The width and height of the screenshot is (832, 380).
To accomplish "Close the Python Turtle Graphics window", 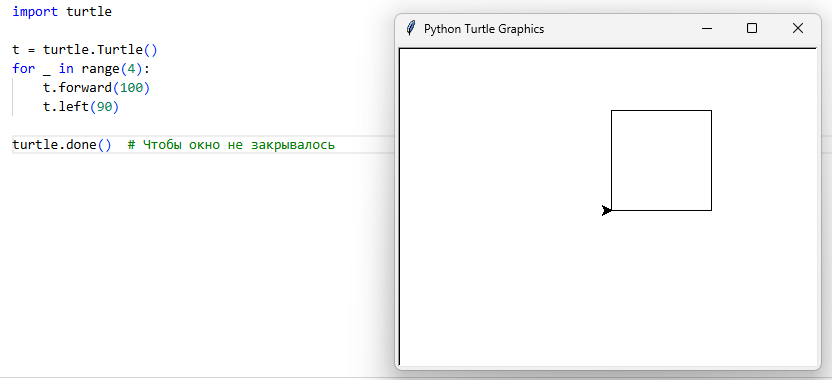I will (x=798, y=29).
